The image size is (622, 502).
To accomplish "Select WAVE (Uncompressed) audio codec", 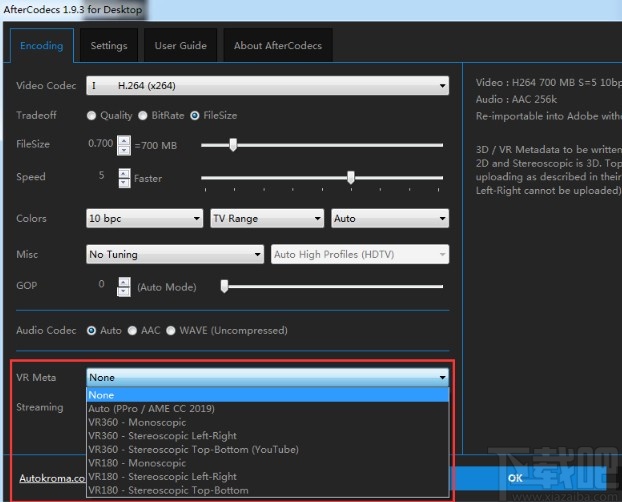I will tap(171, 330).
